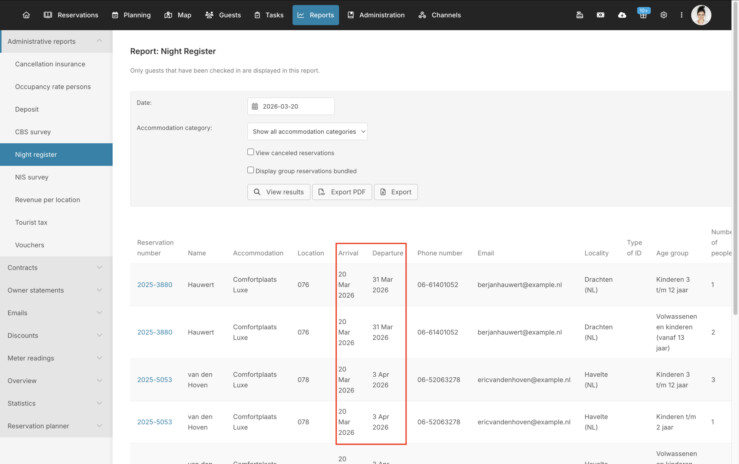
Task: Expand the Meter readings section
Action: (56, 358)
